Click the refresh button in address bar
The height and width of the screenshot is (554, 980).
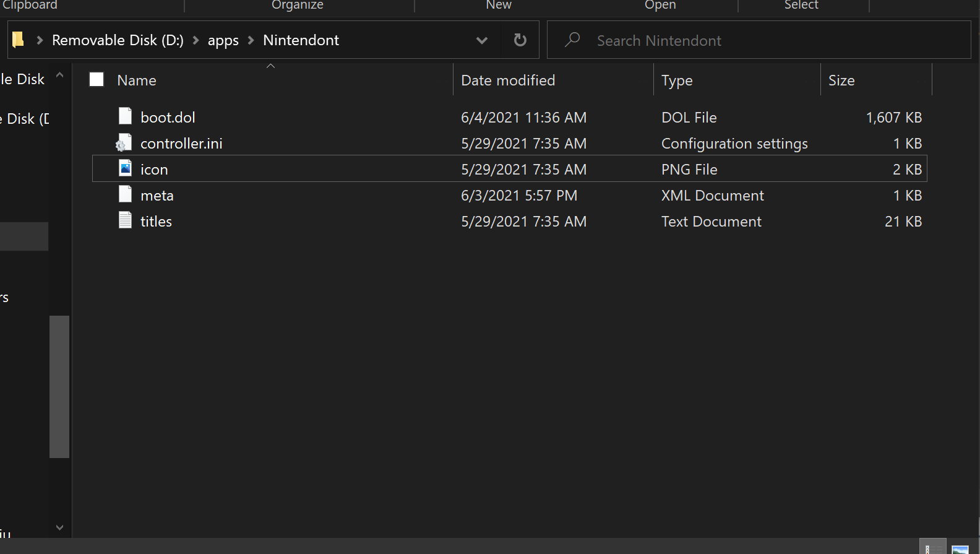click(x=520, y=40)
